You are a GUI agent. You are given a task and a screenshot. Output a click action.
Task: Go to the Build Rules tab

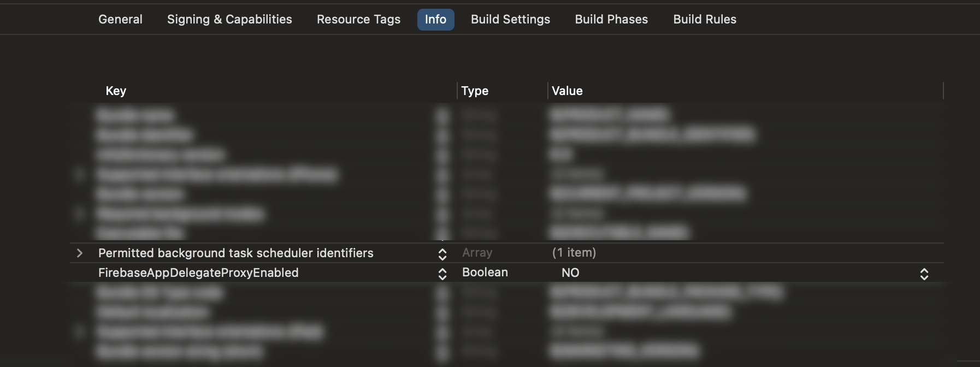(x=705, y=20)
